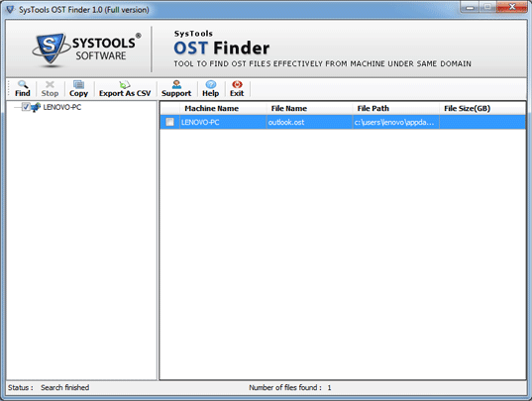532x401 pixels.
Task: Open the Support toolbar icon
Action: [176, 89]
